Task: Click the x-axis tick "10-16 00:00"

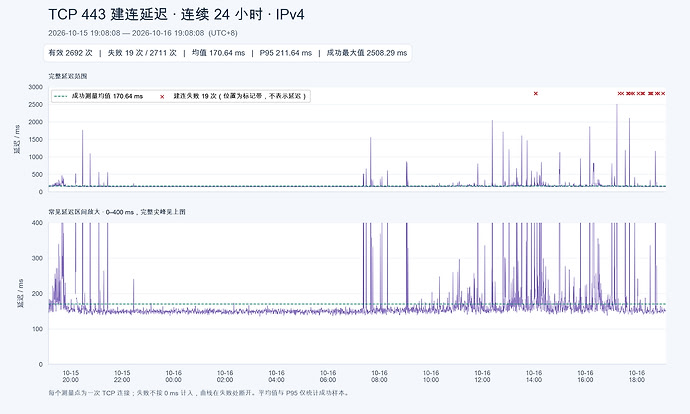Action: (173, 376)
